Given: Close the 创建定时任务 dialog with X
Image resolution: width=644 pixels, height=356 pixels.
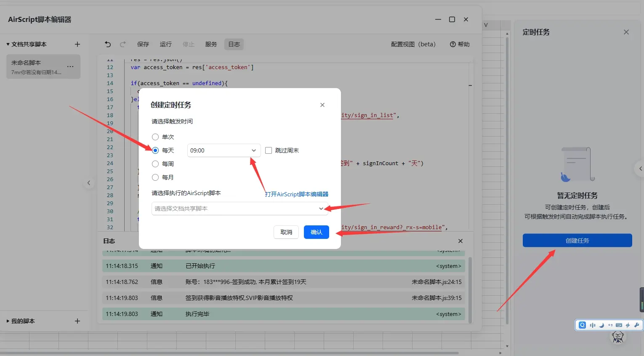Looking at the screenshot, I should coord(322,105).
